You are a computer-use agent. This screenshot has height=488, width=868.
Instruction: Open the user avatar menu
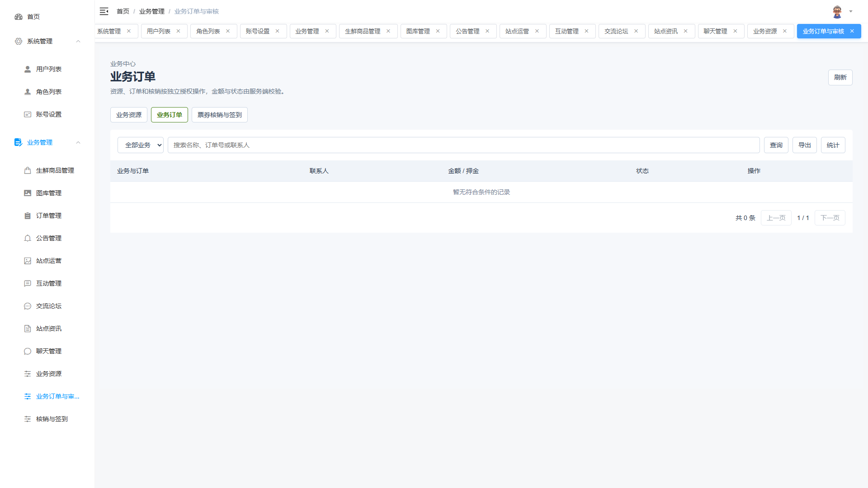tap(837, 12)
